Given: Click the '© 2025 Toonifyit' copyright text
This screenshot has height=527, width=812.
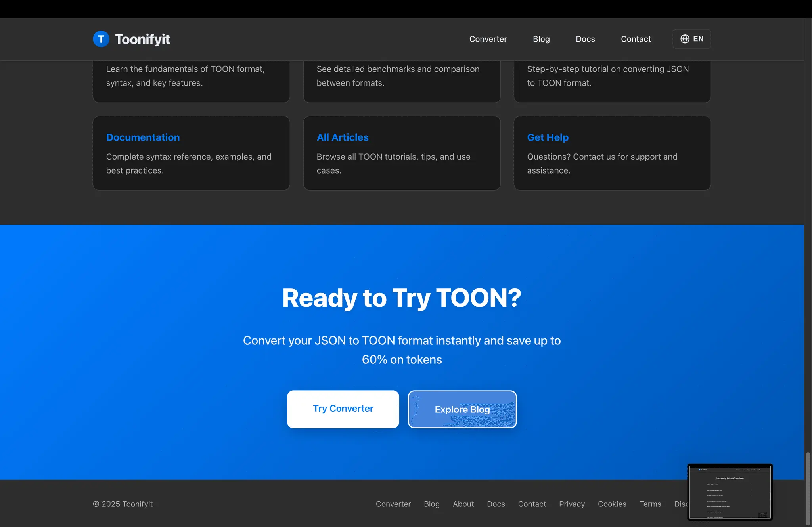Looking at the screenshot, I should point(123,504).
